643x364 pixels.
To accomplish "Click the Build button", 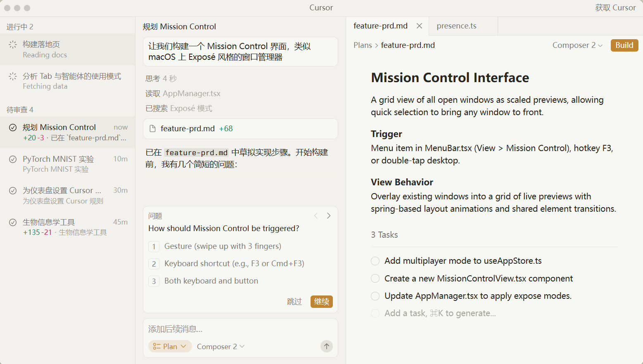I will 624,45.
